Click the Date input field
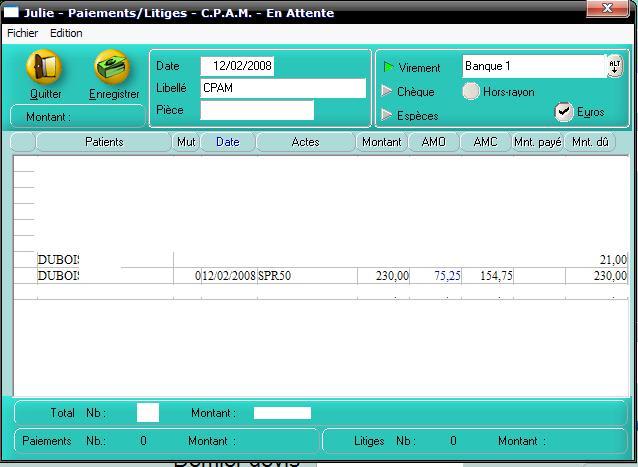Image resolution: width=638 pixels, height=467 pixels. [x=237, y=66]
